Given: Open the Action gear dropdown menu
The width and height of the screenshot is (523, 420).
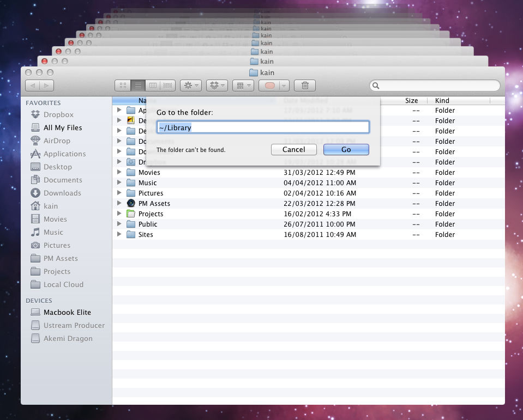Looking at the screenshot, I should 191,86.
